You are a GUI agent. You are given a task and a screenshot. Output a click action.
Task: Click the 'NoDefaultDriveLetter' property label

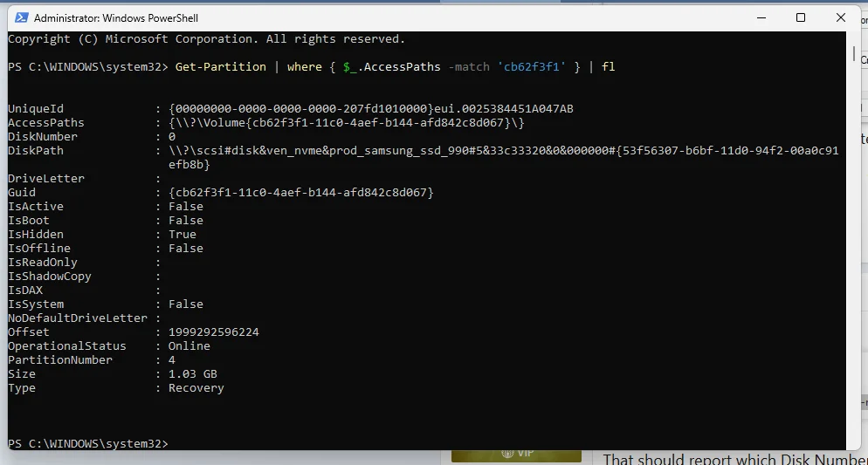coord(78,318)
